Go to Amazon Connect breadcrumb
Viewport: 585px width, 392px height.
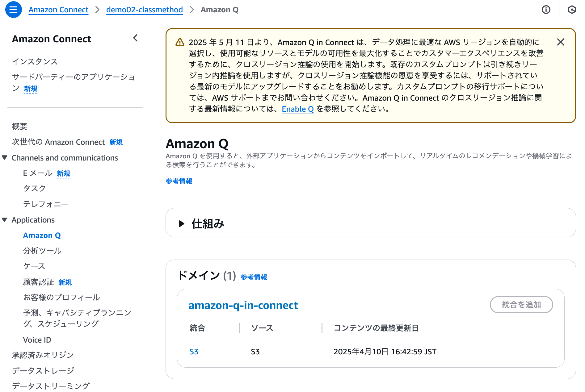(x=58, y=10)
